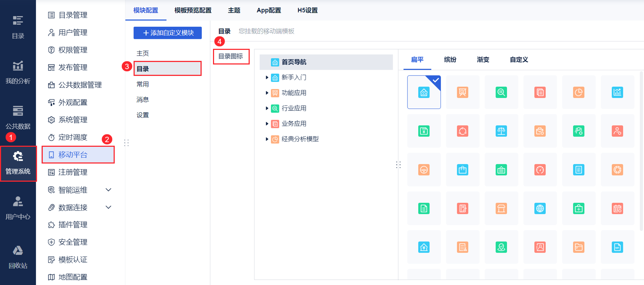Image resolution: width=644 pixels, height=285 pixels.
Task: Switch to the 模板预览配置 tab
Action: (193, 10)
